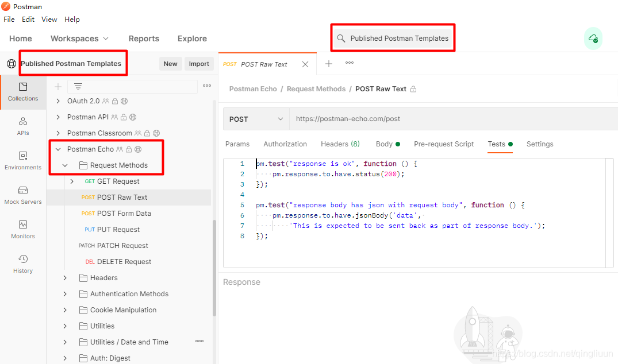Screen dimensions: 618x364
Task: Click the filter icon in collections search
Action: (78, 87)
